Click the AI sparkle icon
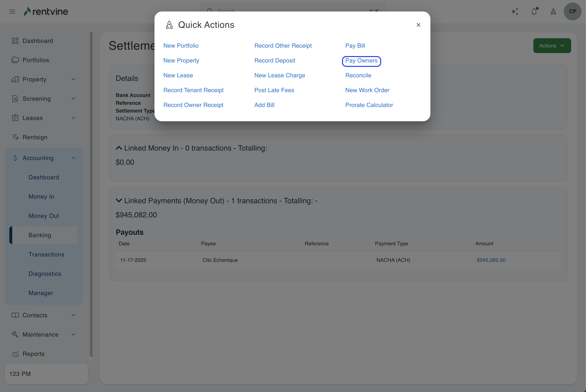The height and width of the screenshot is (392, 586). click(515, 11)
